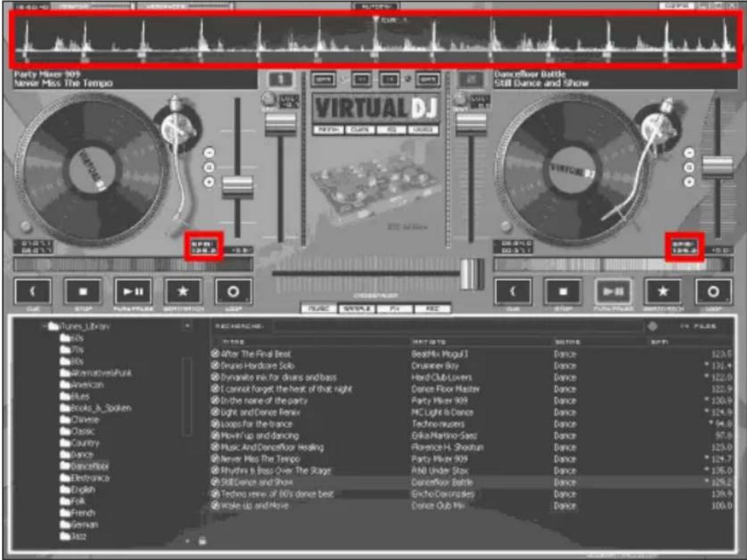Click the left deck pitch plus button
The image size is (747, 560).
click(209, 182)
